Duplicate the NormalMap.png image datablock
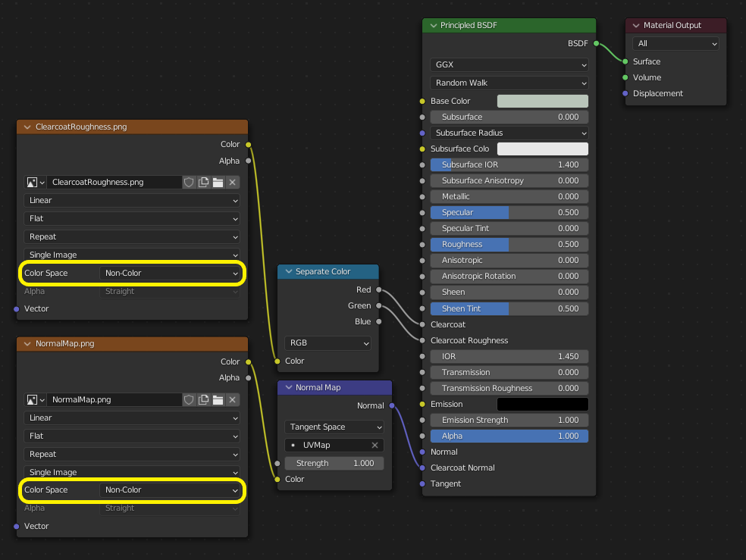The height and width of the screenshot is (560, 746). [x=203, y=399]
